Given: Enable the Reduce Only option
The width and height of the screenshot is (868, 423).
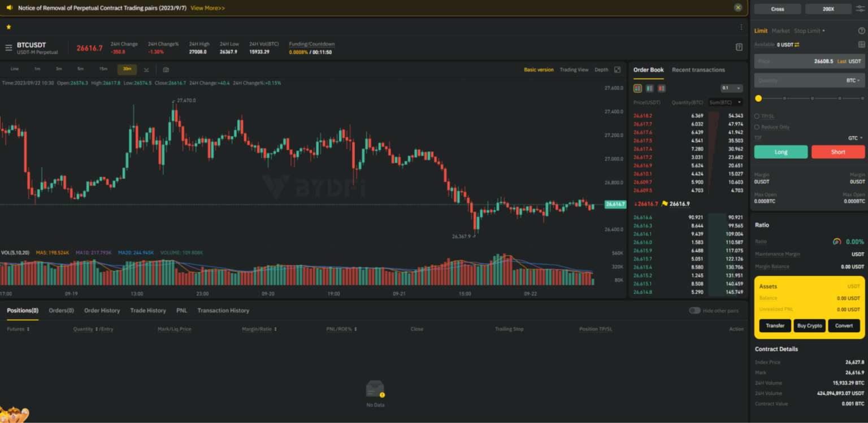Looking at the screenshot, I should click(757, 127).
